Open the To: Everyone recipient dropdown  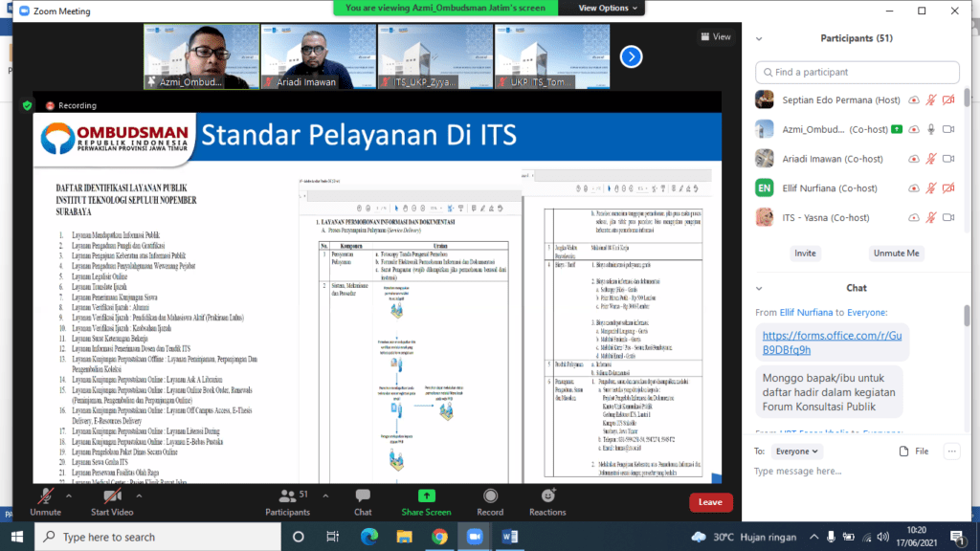797,452
